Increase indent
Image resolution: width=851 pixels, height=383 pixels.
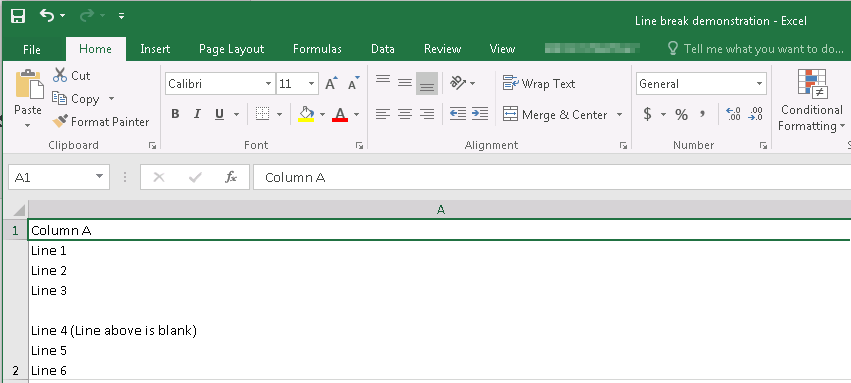pos(480,114)
